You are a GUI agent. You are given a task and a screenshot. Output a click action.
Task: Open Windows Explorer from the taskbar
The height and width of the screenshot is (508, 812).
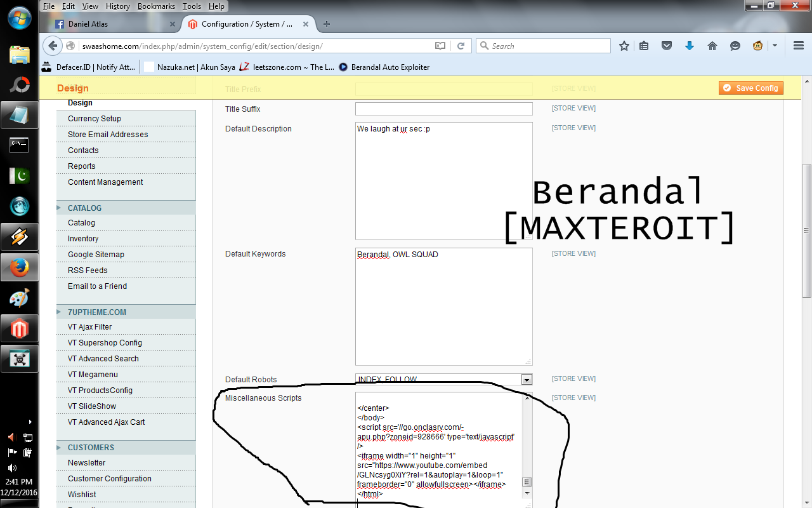(20, 54)
